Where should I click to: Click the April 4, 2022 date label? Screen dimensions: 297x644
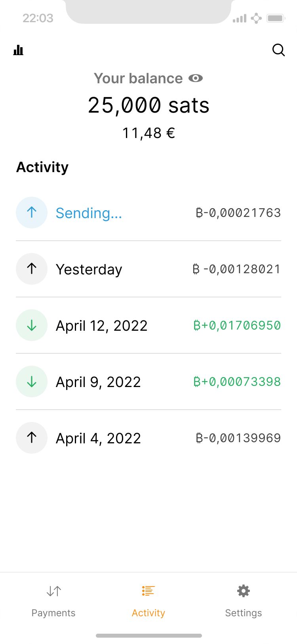(x=98, y=439)
